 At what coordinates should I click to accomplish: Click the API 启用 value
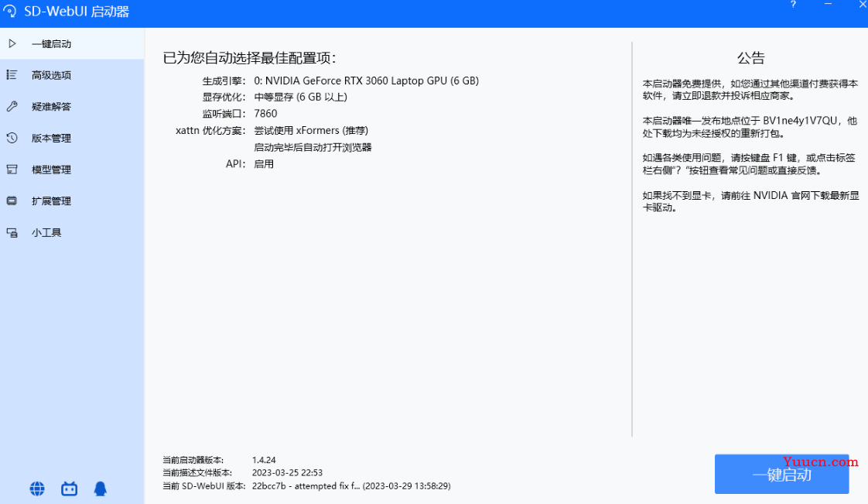pos(264,164)
